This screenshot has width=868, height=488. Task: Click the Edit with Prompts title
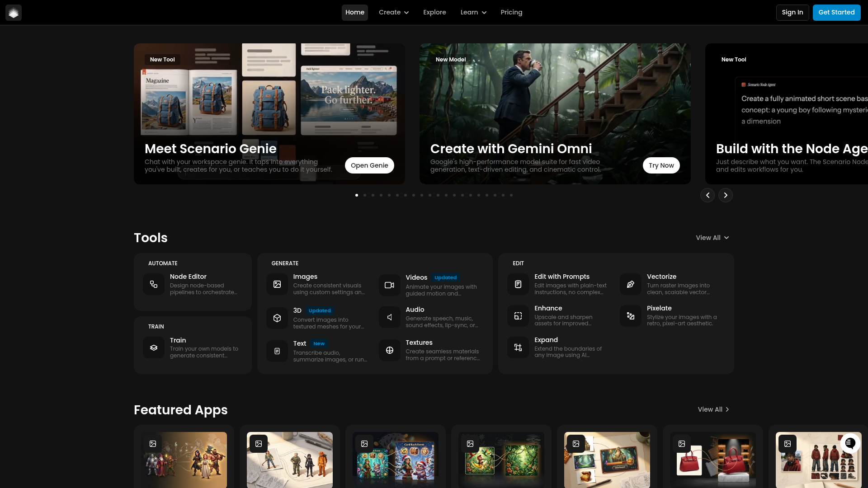point(562,277)
